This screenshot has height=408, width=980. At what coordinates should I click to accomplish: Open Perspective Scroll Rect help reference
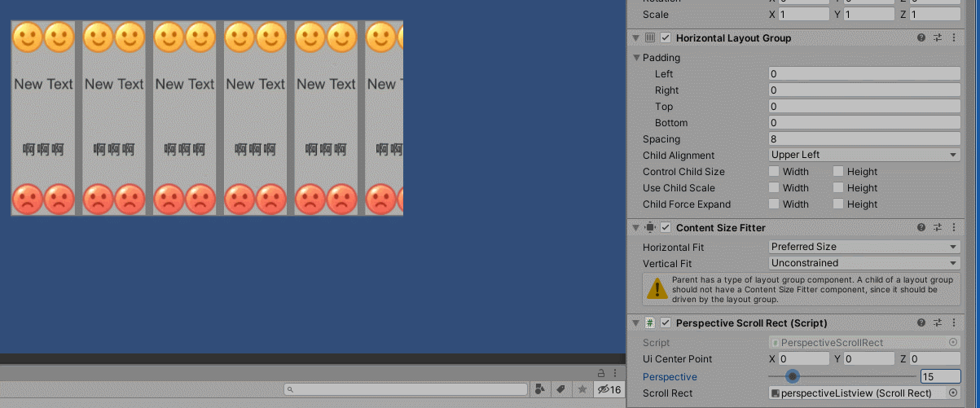click(921, 323)
